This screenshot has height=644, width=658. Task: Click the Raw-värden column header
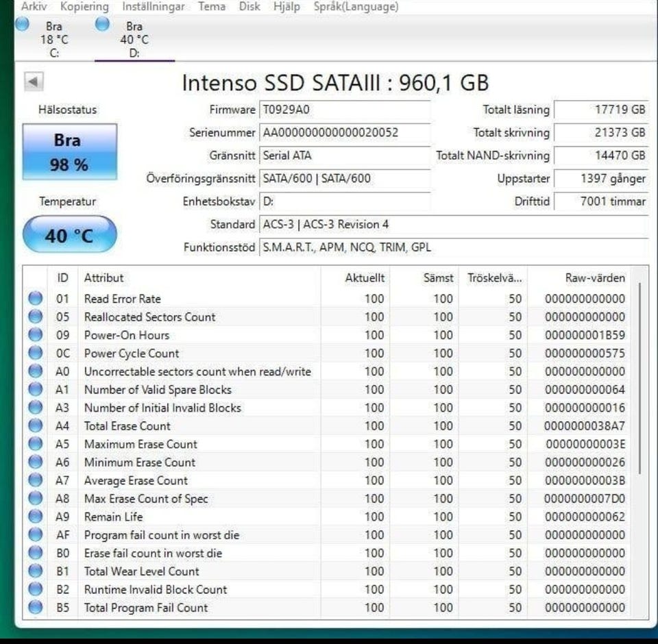coord(579,277)
